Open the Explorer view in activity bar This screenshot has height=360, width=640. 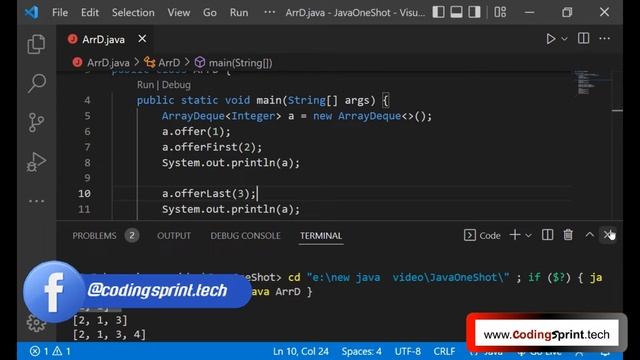point(36,44)
